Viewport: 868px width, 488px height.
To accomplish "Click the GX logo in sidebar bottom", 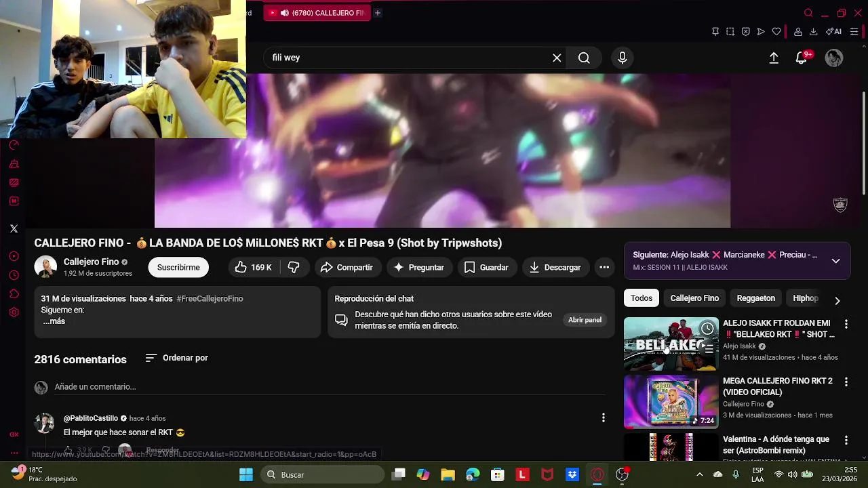I will (14, 434).
